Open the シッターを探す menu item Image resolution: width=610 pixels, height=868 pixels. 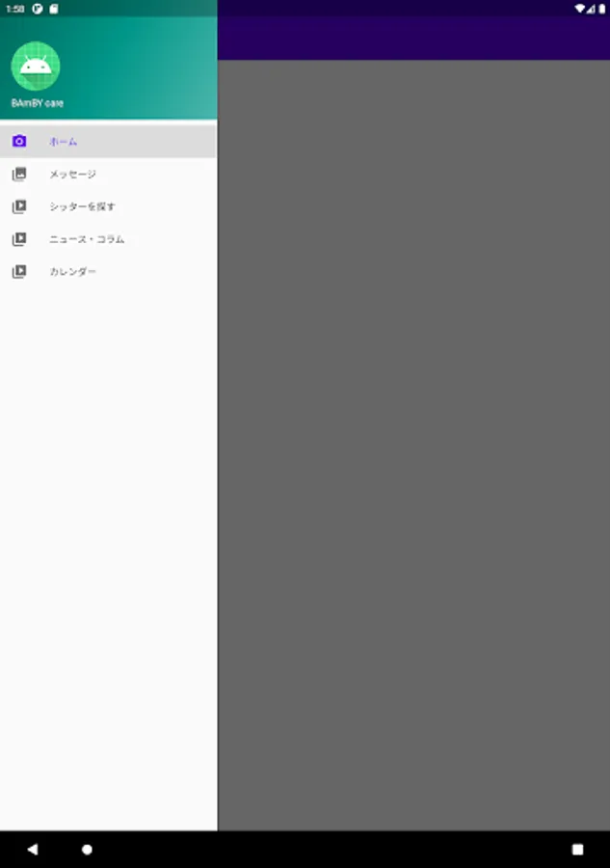108,206
